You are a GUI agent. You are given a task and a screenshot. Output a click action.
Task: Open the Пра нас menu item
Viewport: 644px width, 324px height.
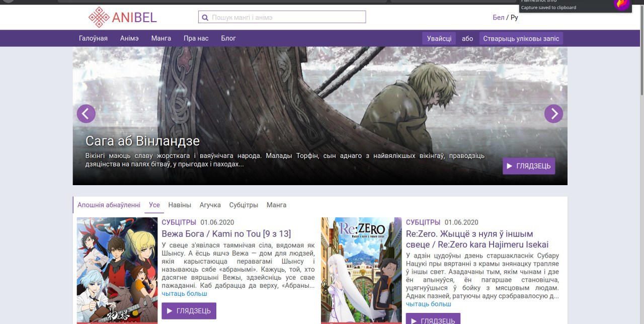(x=196, y=38)
